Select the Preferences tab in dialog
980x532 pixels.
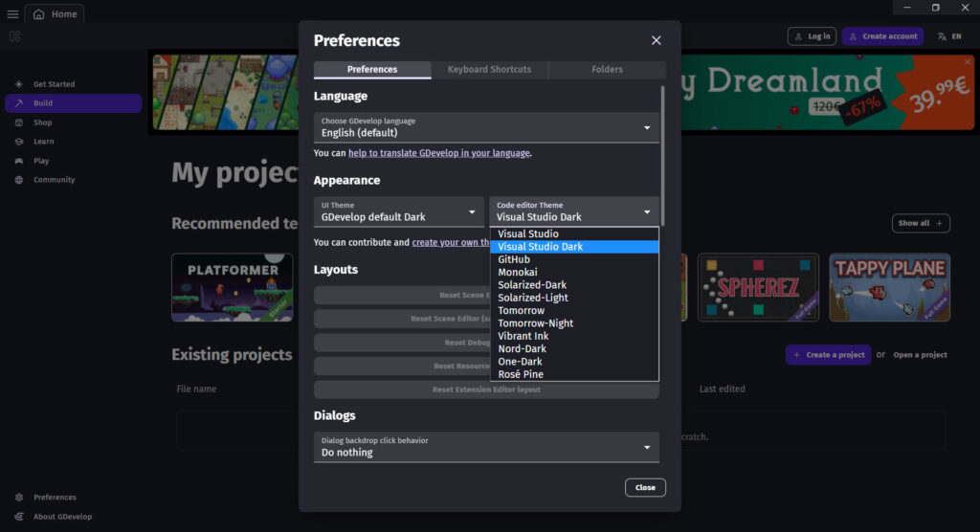[372, 70]
